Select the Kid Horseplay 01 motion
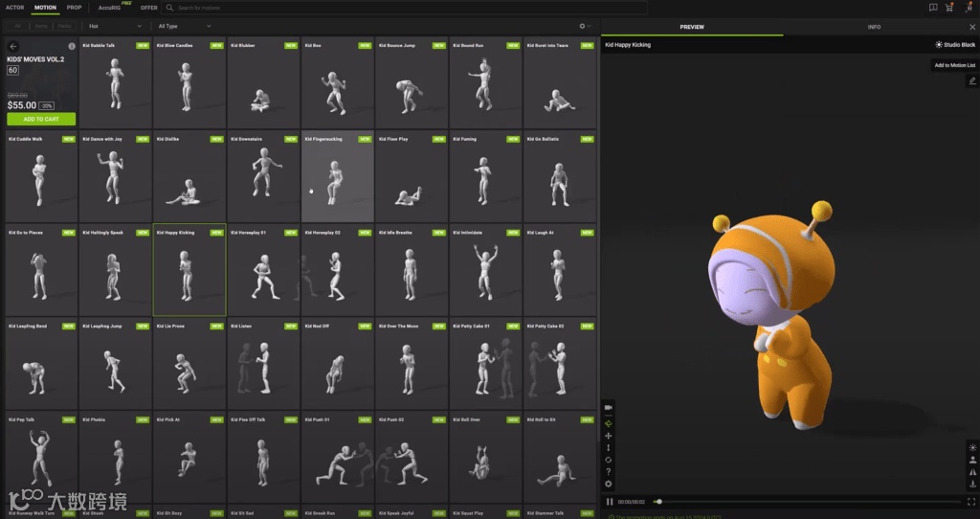This screenshot has height=519, width=980. click(264, 270)
